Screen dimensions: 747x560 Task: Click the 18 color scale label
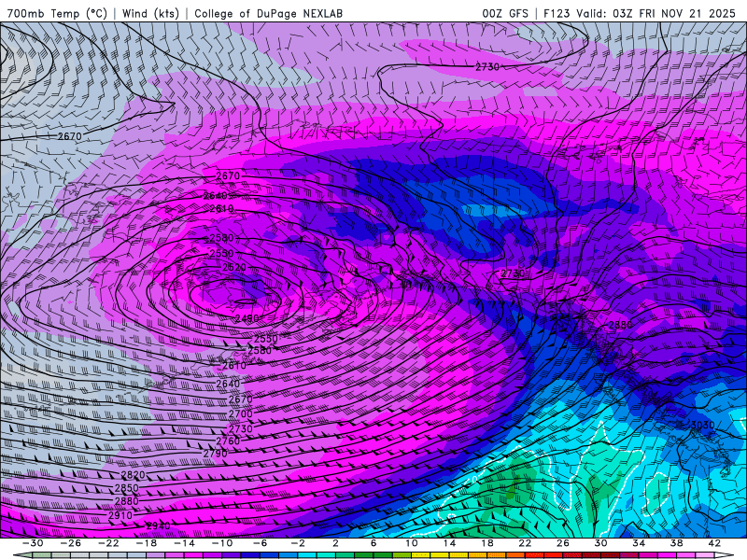[487, 543]
